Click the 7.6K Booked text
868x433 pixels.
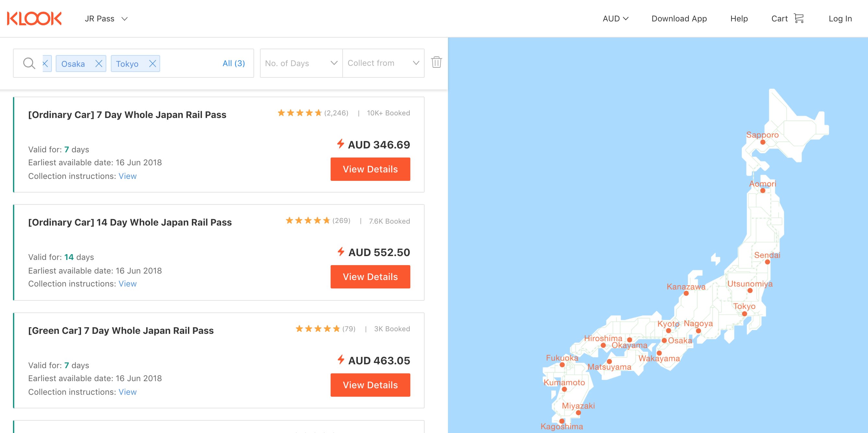click(389, 221)
